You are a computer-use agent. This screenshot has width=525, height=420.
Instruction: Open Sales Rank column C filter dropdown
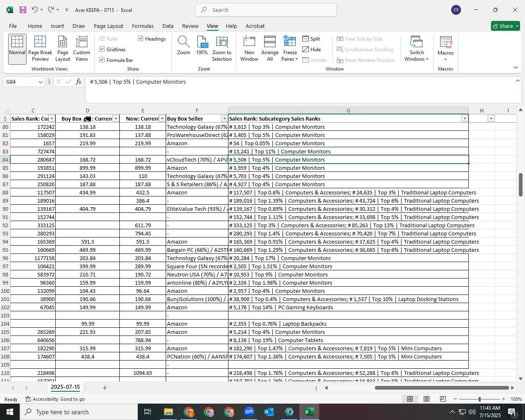coord(52,119)
